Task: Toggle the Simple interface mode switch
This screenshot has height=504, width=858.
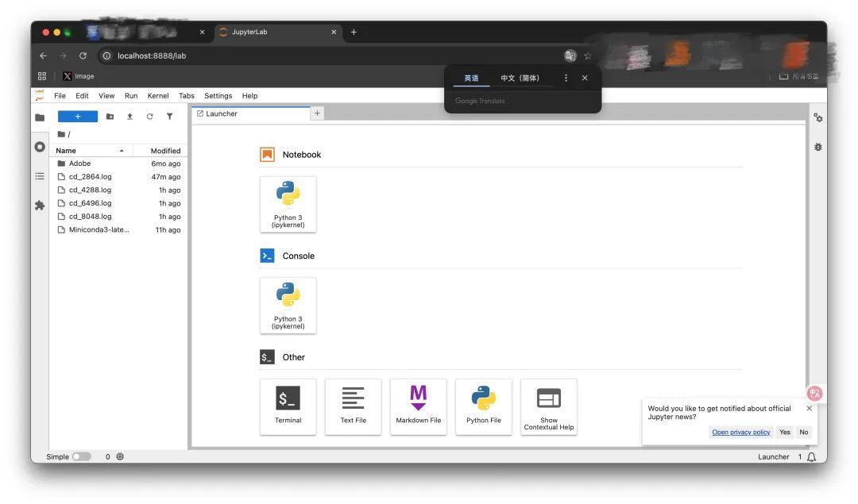Action: pyautogui.click(x=82, y=456)
